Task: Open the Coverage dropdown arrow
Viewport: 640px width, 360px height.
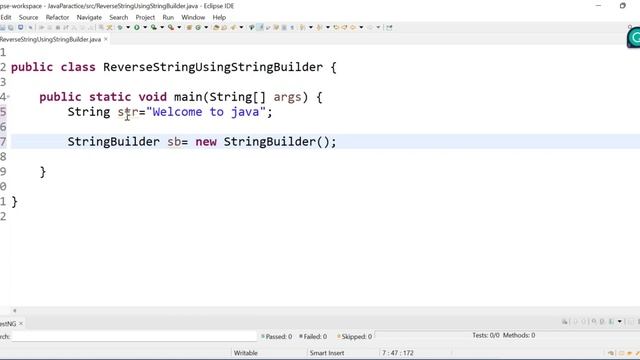Action: [162, 27]
